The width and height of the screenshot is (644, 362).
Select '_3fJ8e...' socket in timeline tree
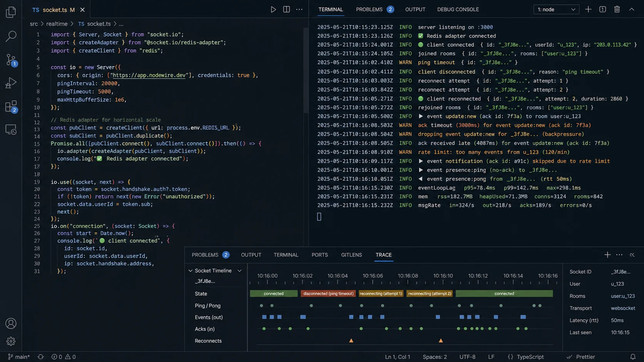[205, 281]
